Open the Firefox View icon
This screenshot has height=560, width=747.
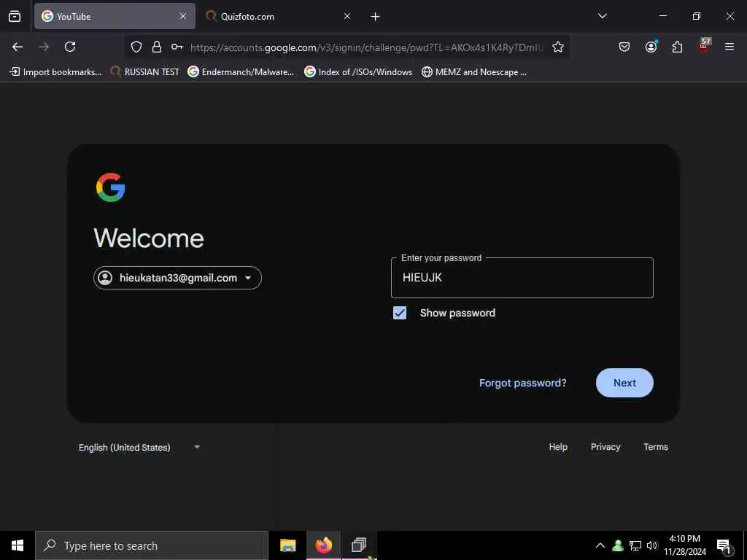coord(15,16)
